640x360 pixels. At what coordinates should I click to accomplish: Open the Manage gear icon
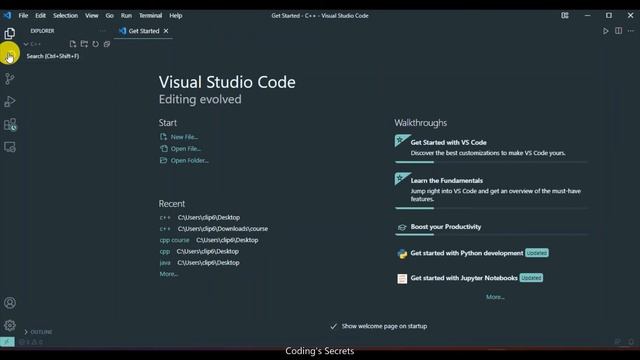pos(10,325)
